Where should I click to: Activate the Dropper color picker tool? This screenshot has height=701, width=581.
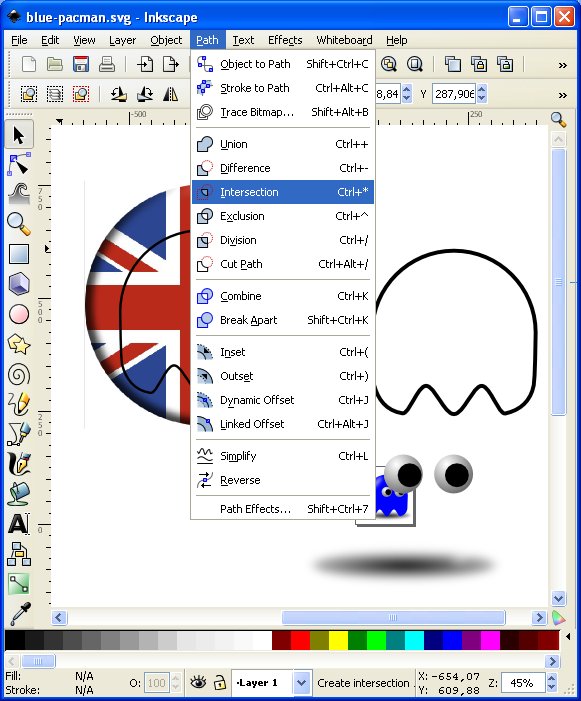click(x=19, y=614)
